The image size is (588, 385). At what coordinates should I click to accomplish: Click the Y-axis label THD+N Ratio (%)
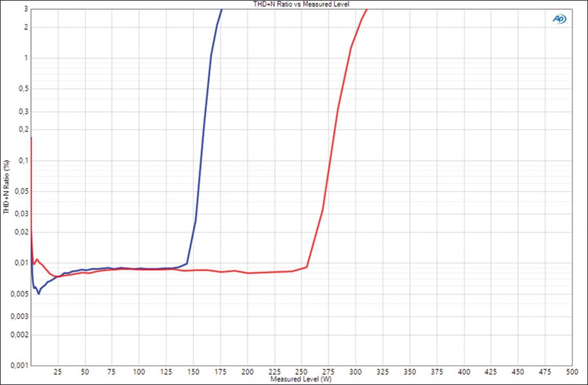coord(6,186)
